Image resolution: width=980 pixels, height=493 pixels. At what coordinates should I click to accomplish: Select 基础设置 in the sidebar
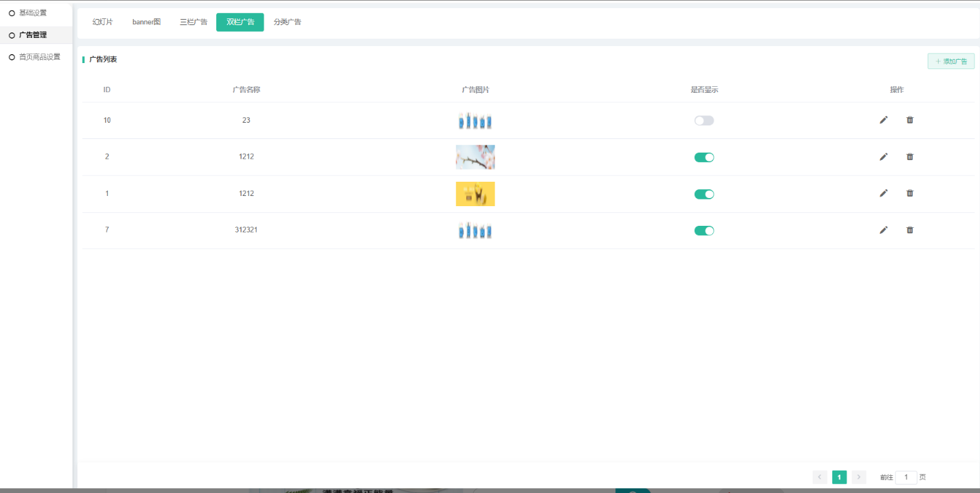[x=33, y=13]
